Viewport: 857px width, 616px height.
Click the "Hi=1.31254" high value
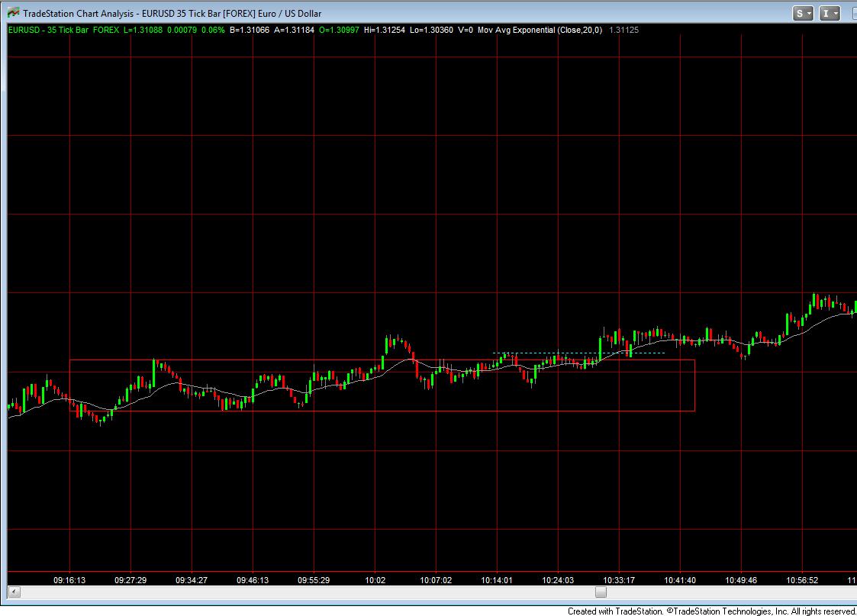click(x=384, y=30)
